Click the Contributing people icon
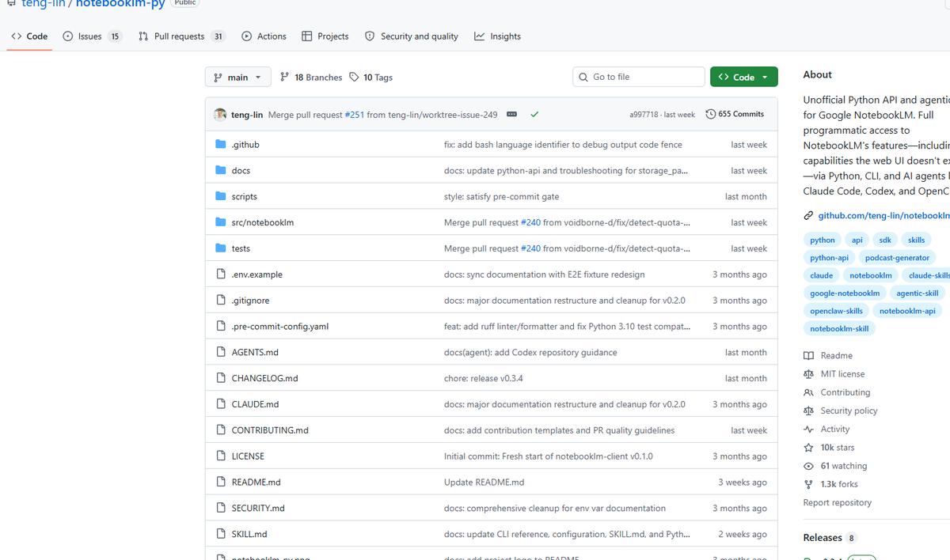Image resolution: width=950 pixels, height=560 pixels. pyautogui.click(x=808, y=392)
